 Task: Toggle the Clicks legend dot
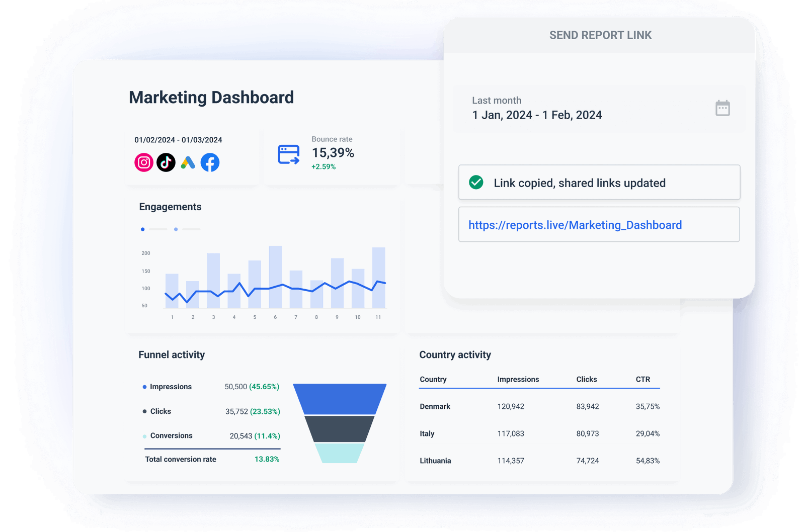pyautogui.click(x=144, y=411)
